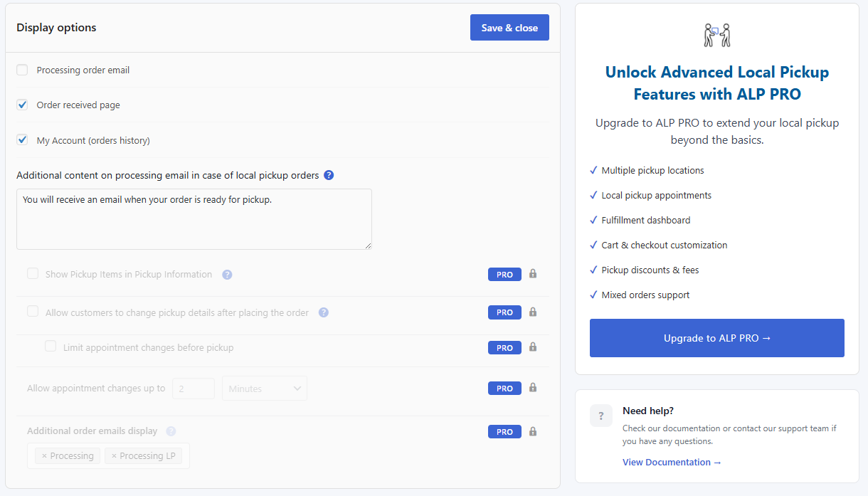Click the Local pickup appointments feature text
Screen dimensions: 868x496
point(656,196)
